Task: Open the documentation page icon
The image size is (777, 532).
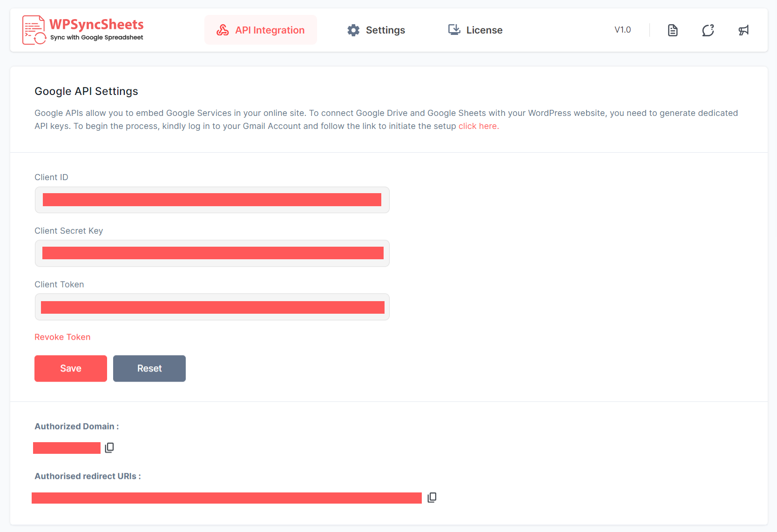Action: 672,30
